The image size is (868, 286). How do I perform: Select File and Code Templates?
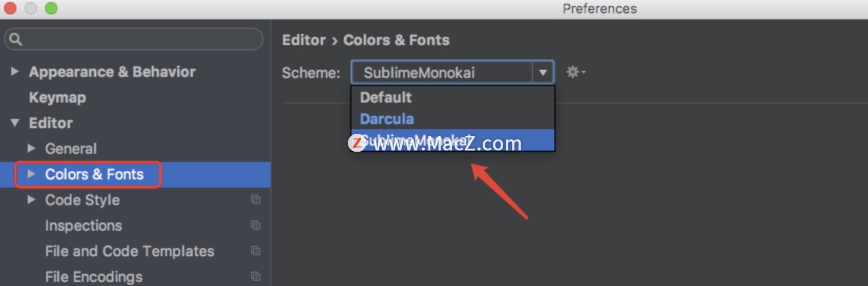coord(130,251)
